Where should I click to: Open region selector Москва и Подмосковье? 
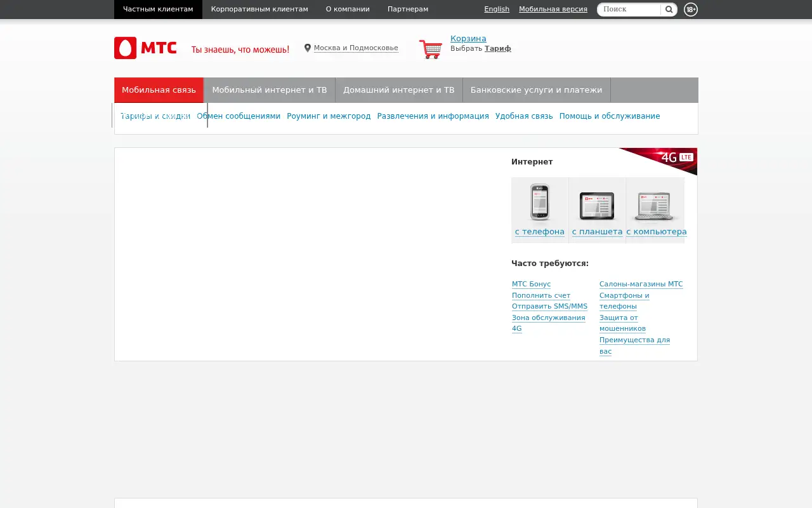click(356, 48)
